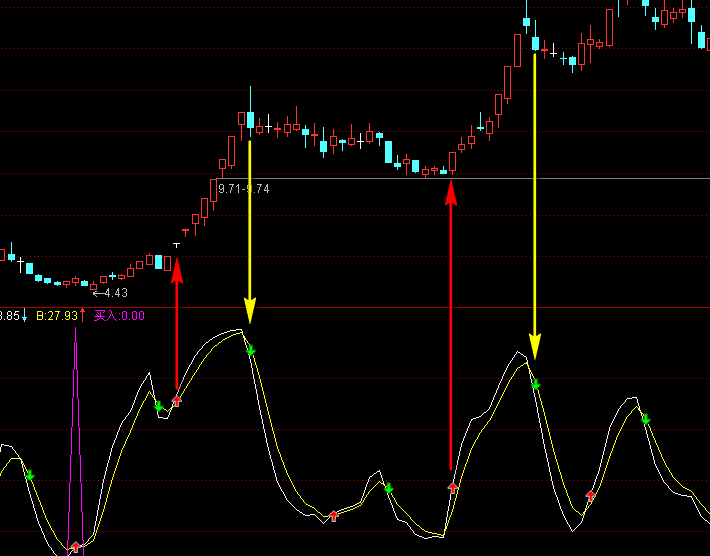
Task: Click cyan down arrow next to 8.85 value
Action: [24, 315]
